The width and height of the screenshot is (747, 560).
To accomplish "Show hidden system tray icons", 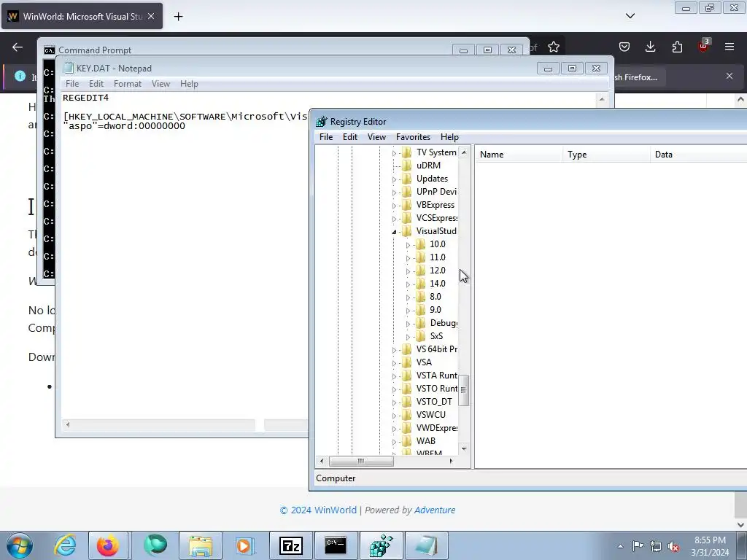I will (x=620, y=546).
